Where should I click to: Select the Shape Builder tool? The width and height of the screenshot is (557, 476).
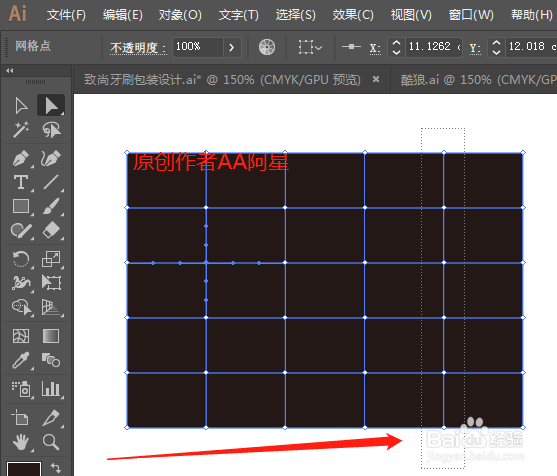tap(21, 307)
